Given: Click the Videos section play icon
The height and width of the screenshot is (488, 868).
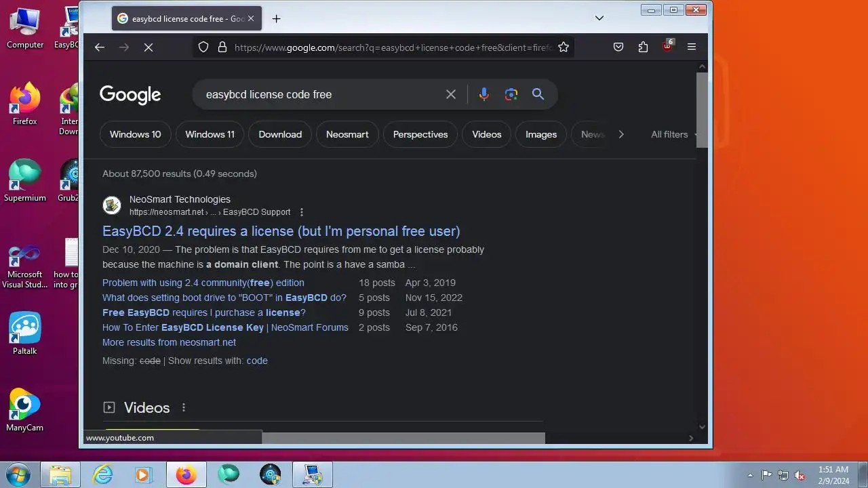Looking at the screenshot, I should pyautogui.click(x=108, y=407).
